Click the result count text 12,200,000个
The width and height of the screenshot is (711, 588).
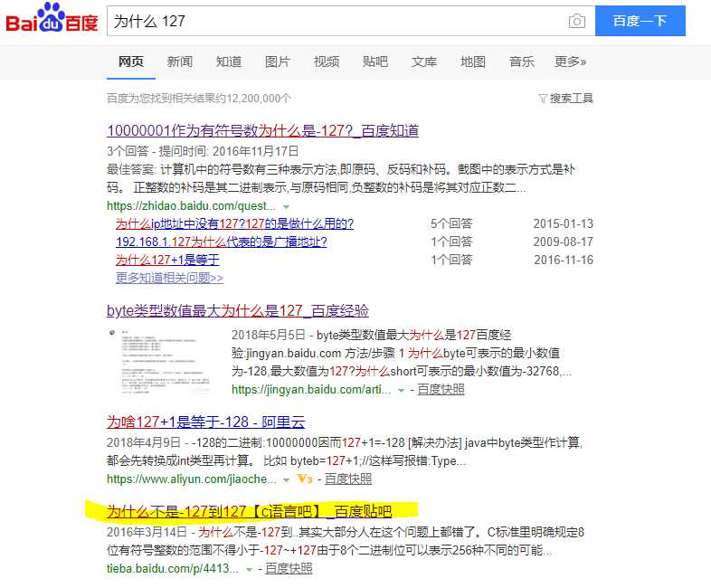click(x=259, y=98)
